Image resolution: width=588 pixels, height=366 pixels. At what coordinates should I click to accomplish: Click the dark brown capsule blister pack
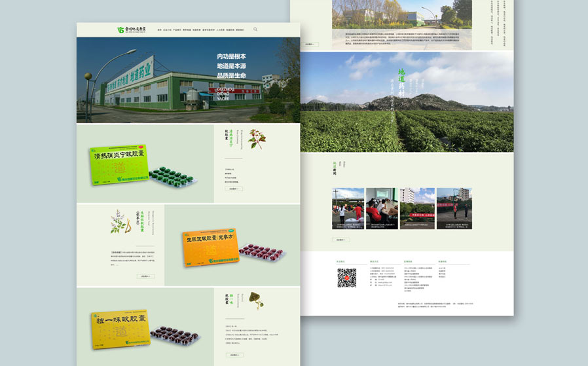coord(175,336)
